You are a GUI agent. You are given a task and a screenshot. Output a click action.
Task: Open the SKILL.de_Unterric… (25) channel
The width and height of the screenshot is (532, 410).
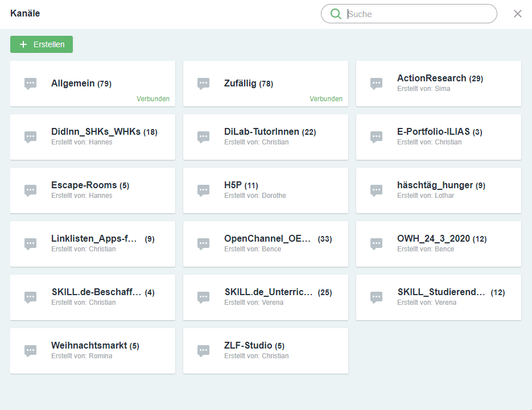(x=266, y=297)
